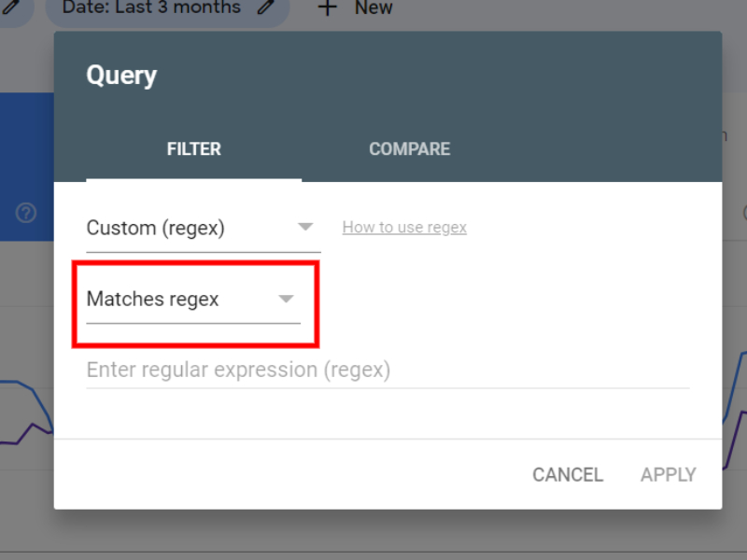Click the partially visible pencil icon at top-left
Image resolution: width=747 pixels, height=560 pixels.
pyautogui.click(x=11, y=6)
